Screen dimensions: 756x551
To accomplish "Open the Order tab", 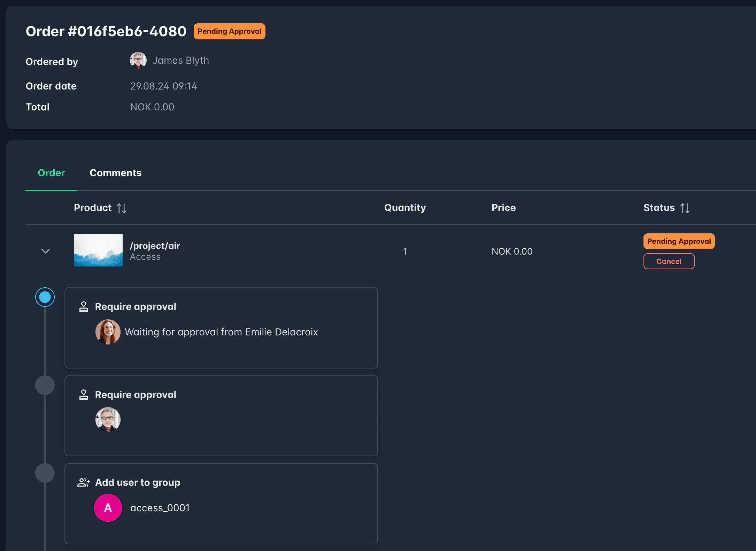I will tap(51, 173).
